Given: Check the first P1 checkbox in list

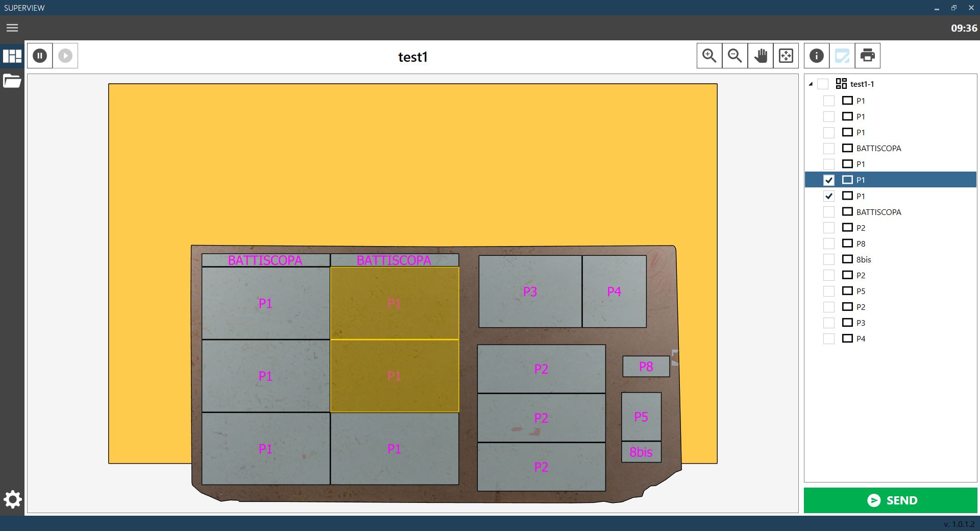Looking at the screenshot, I should 829,101.
